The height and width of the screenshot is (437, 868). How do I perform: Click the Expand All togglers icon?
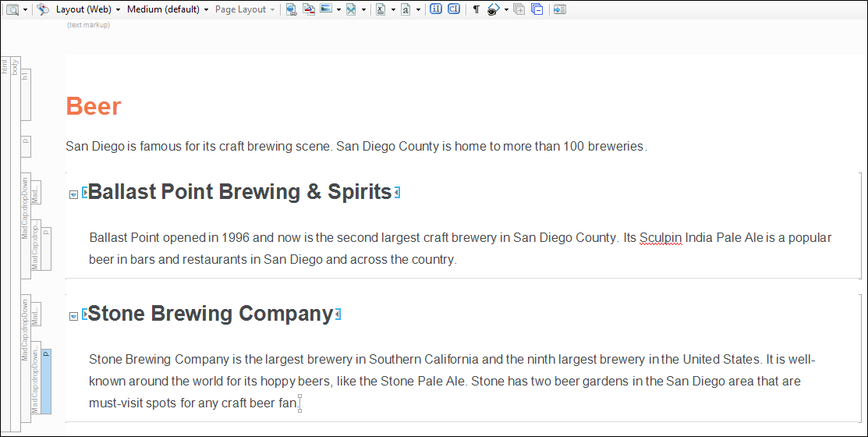(519, 9)
